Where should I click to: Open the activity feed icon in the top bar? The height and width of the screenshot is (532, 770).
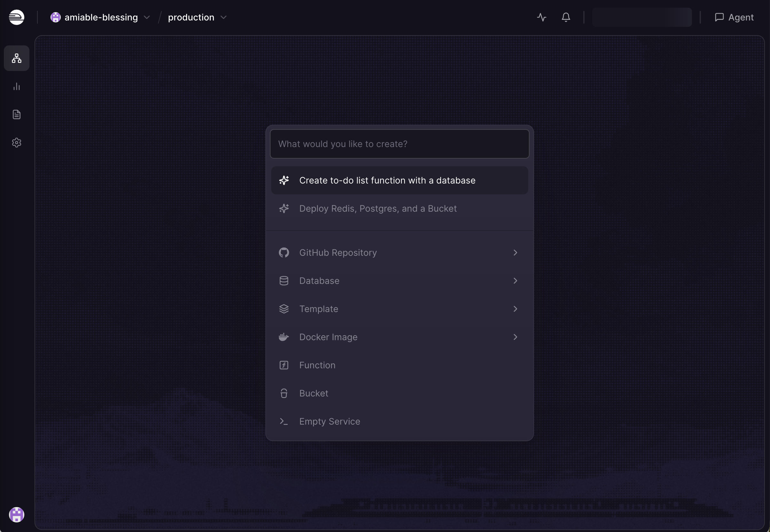541,17
